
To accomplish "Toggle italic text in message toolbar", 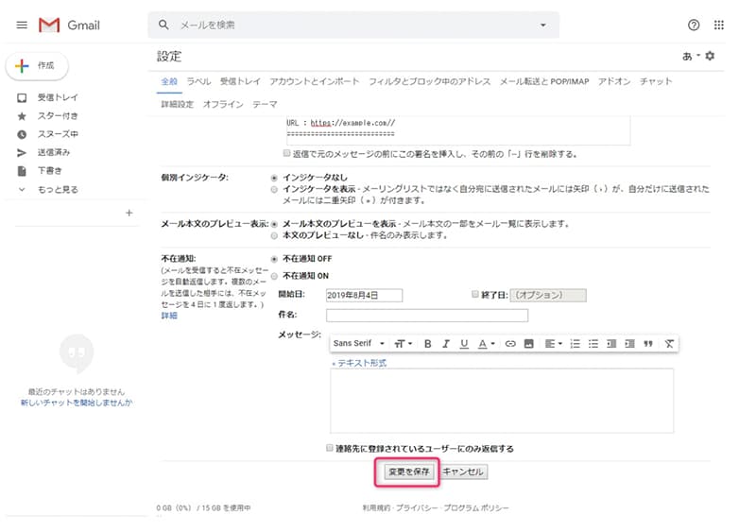I will tap(445, 343).
